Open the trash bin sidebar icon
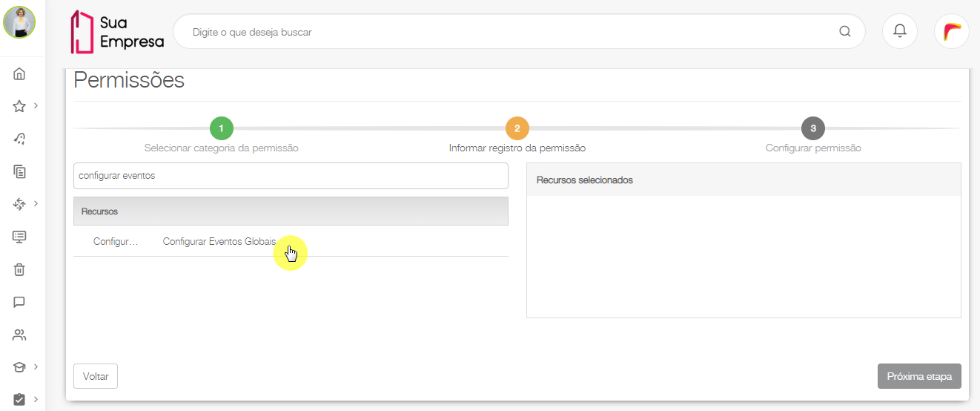This screenshot has height=411, width=980. point(19,269)
